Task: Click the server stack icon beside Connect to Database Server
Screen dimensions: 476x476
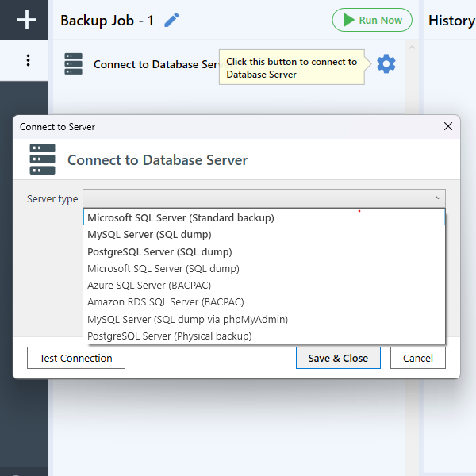Action: tap(73, 63)
